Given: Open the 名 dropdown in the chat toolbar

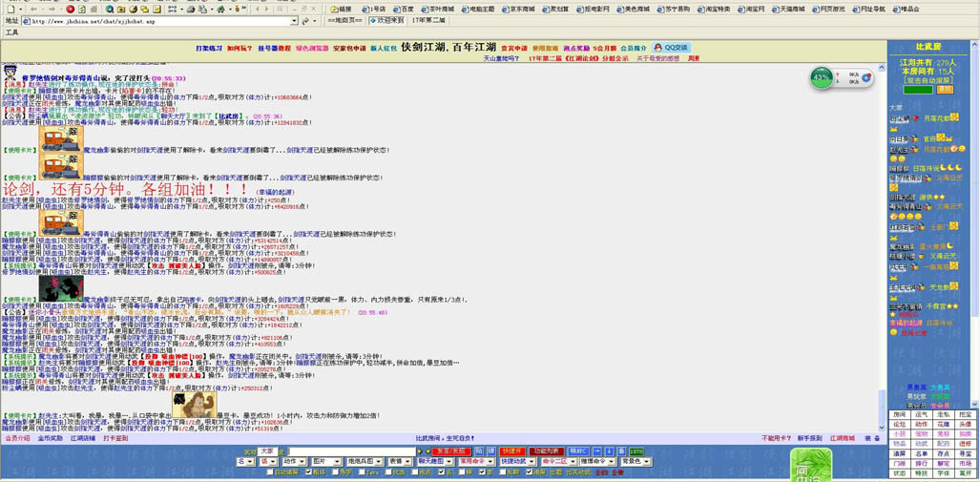Looking at the screenshot, I should pyautogui.click(x=245, y=461).
